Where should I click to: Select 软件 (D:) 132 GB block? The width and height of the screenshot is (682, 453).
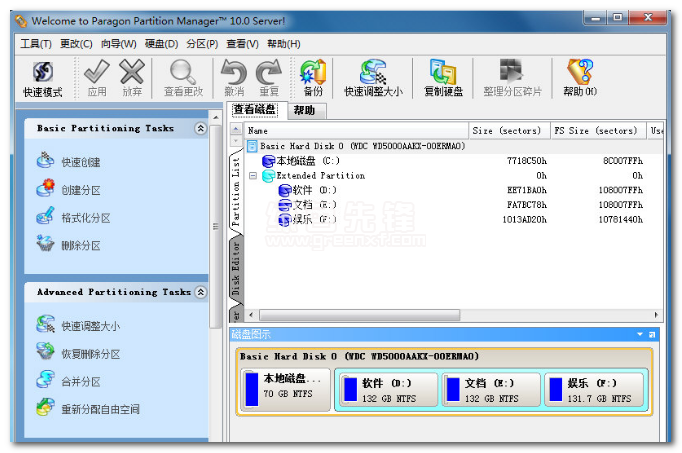[389, 390]
